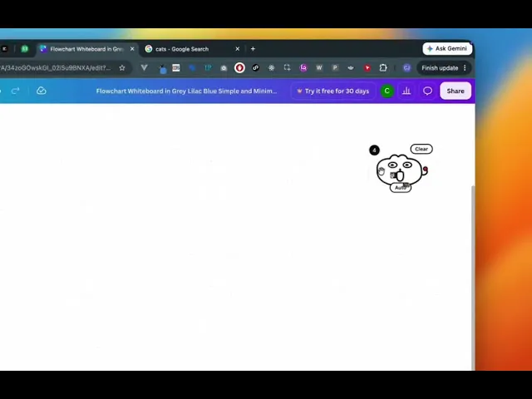Click the Clear button near the mascot
Image resolution: width=532 pixels, height=399 pixels.
coord(421,149)
